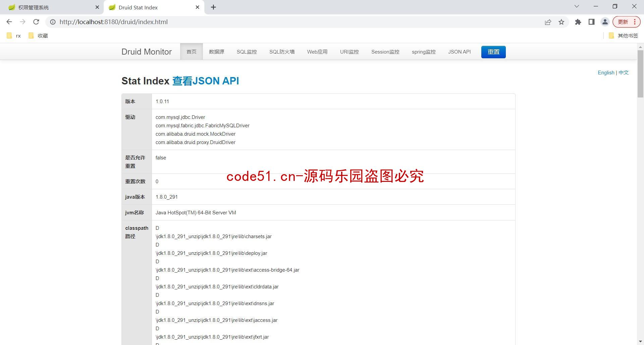644x345 pixels.
Task: Open the browser tab search chevron
Action: (x=577, y=6)
